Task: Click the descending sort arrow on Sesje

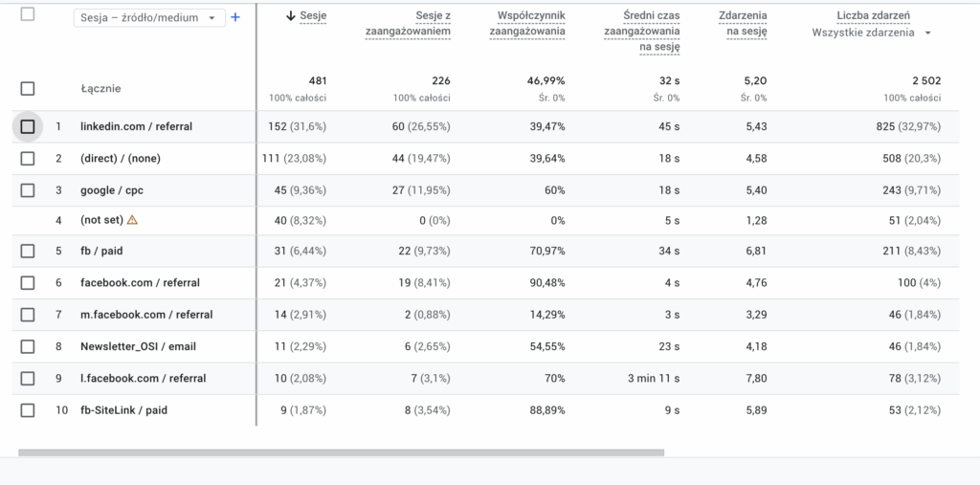Action: [291, 16]
